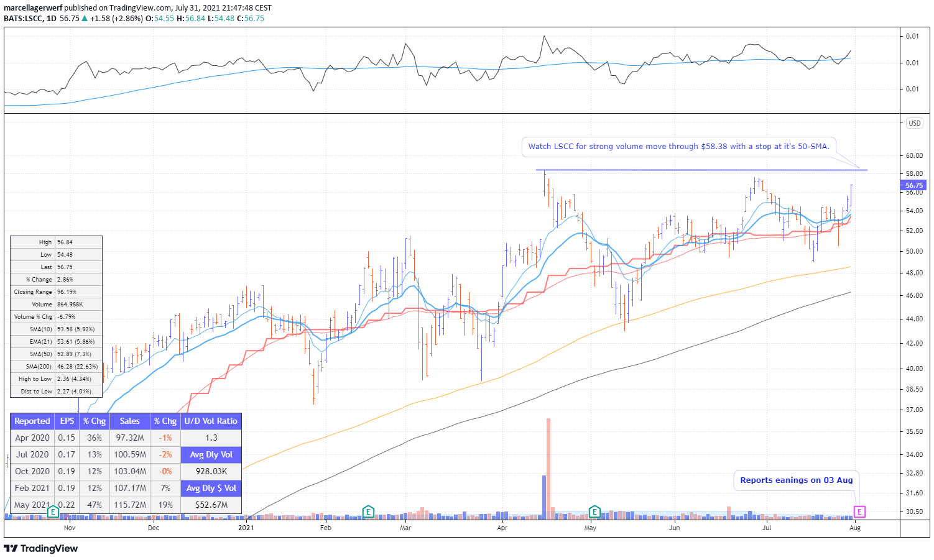Image resolution: width=934 pixels, height=560 pixels.
Task: Click the May 2021 row label
Action: 32,505
